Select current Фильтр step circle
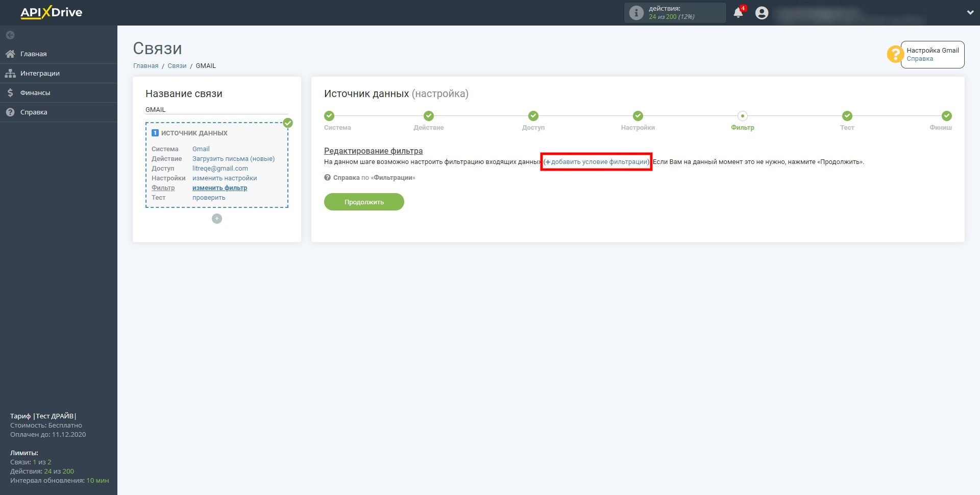980x495 pixels. 743,116
